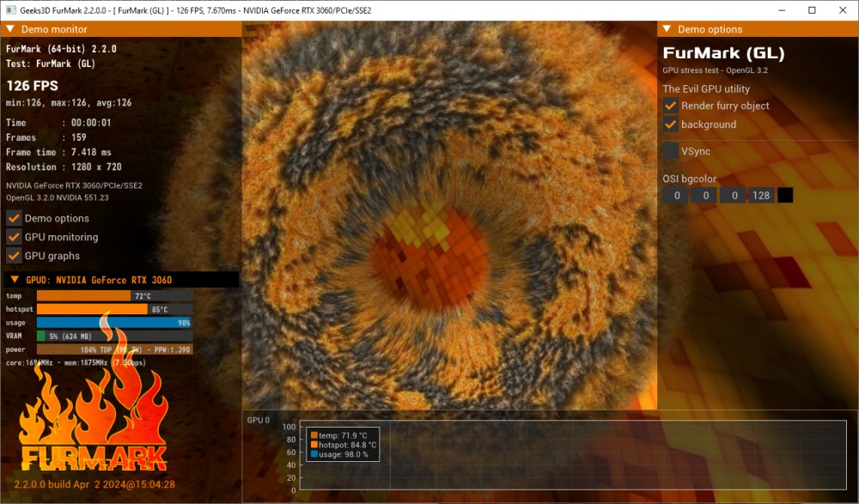
Task: Disable the background checkbox
Action: (670, 124)
